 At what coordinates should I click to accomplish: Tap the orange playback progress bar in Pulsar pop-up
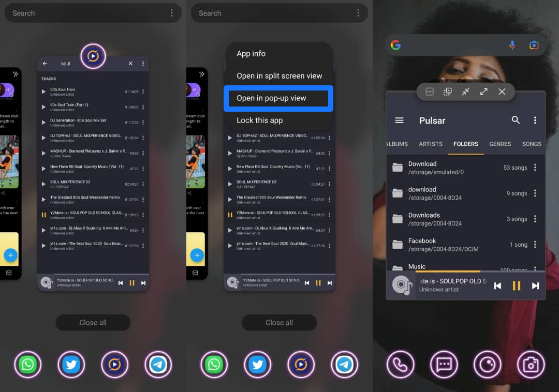[x=448, y=272]
